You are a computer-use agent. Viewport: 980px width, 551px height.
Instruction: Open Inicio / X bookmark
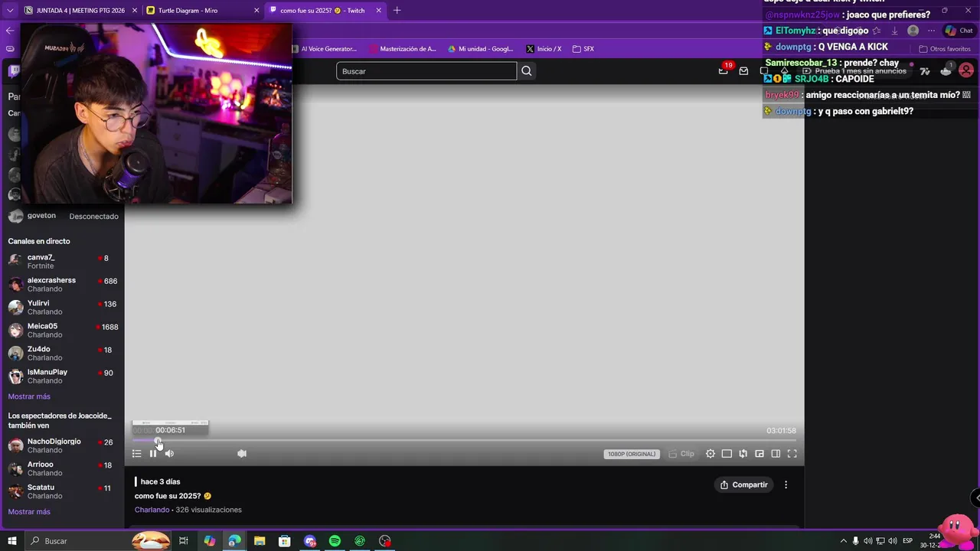[544, 49]
